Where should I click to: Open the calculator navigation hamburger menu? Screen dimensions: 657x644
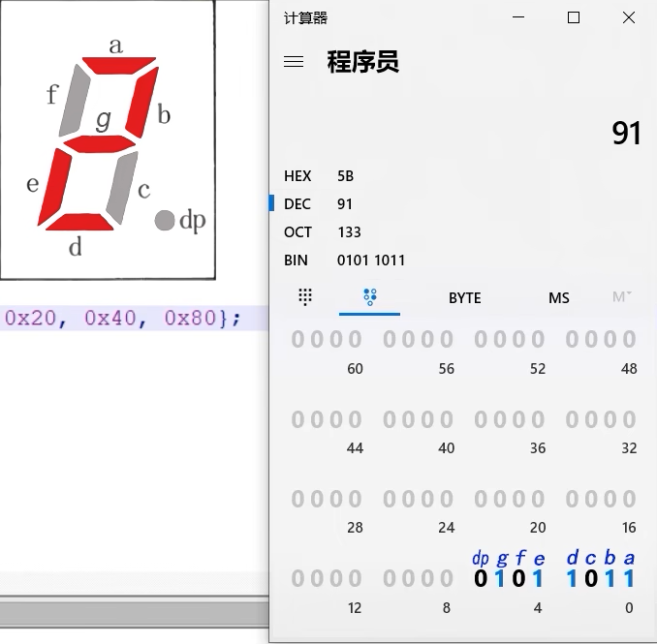294,62
